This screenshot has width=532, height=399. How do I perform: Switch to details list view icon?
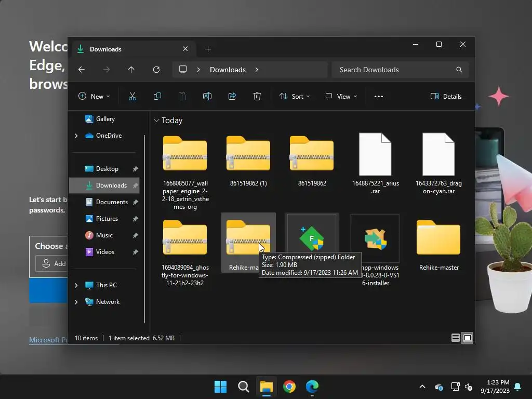point(455,338)
